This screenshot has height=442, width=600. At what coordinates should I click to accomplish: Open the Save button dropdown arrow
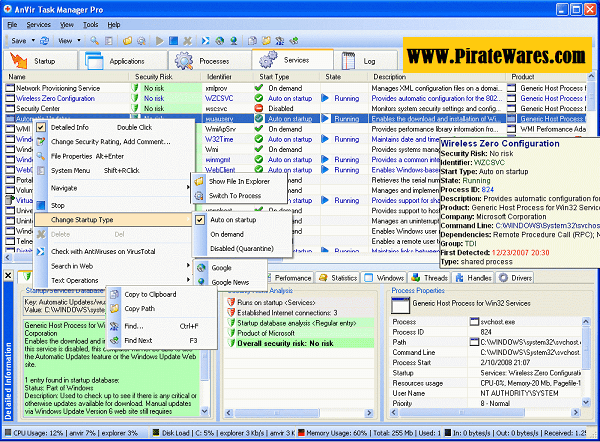pos(33,41)
